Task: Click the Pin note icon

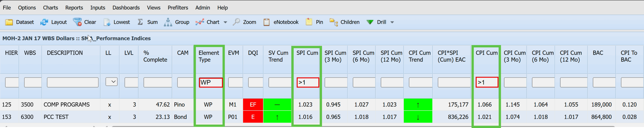Action: point(309,22)
